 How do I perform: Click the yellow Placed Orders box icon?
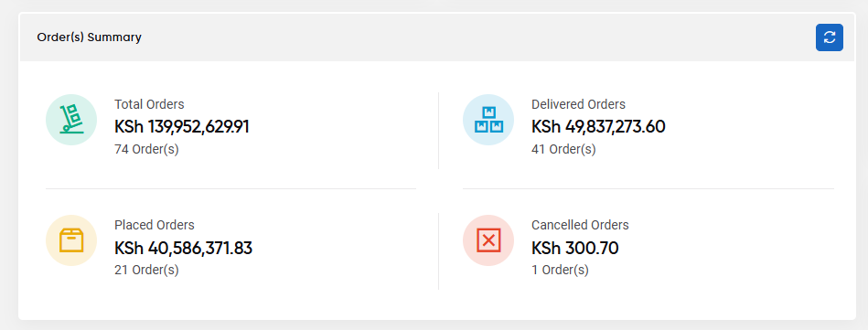pyautogui.click(x=71, y=240)
